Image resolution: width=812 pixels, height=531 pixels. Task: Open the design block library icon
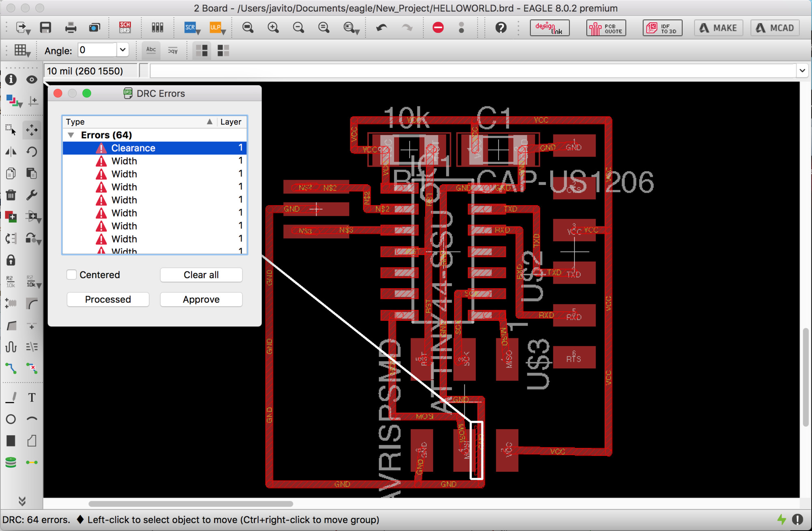click(x=158, y=28)
